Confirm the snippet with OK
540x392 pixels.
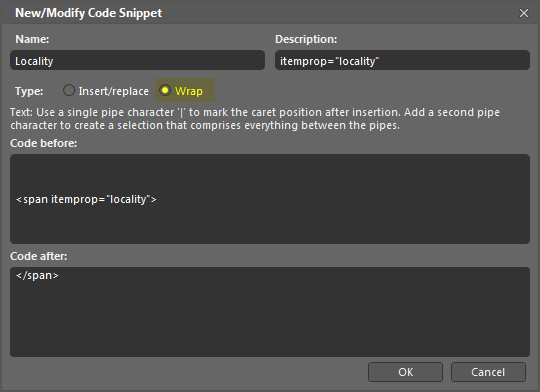click(x=405, y=372)
